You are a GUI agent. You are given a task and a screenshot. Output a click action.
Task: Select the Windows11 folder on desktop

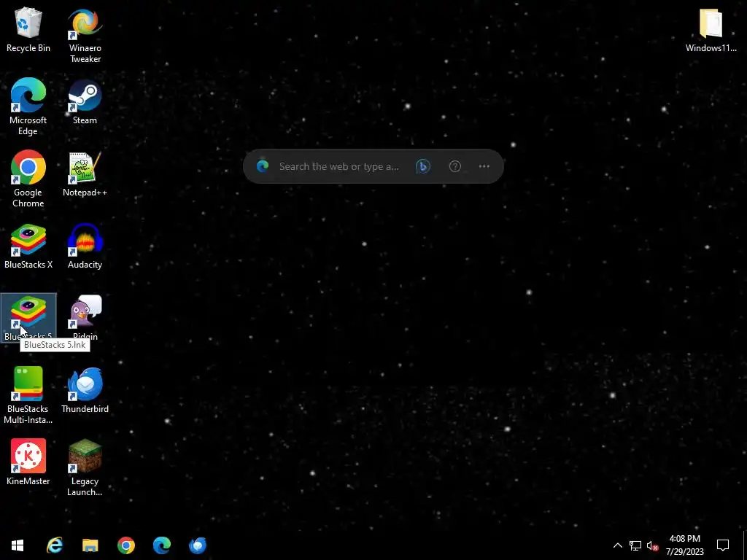coord(711,29)
